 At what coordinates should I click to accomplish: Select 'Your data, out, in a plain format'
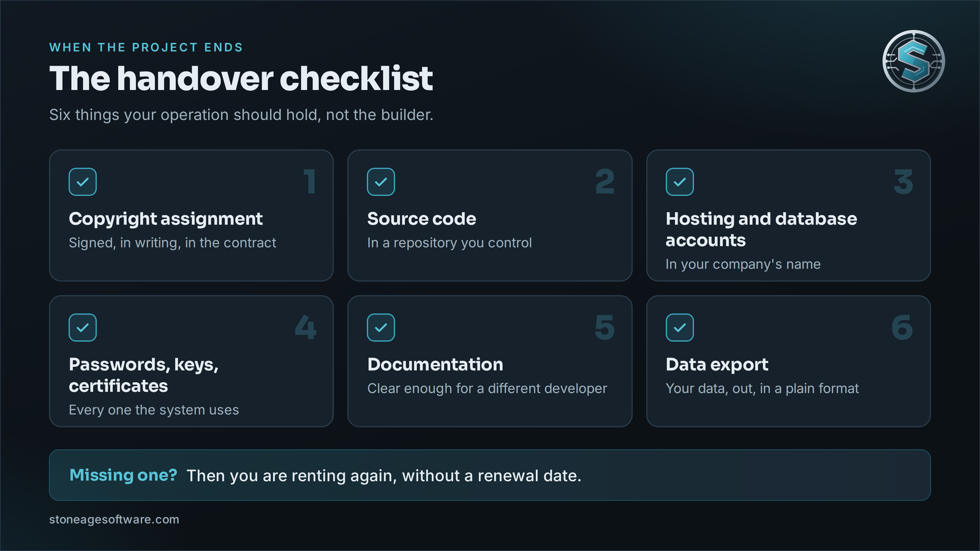762,389
